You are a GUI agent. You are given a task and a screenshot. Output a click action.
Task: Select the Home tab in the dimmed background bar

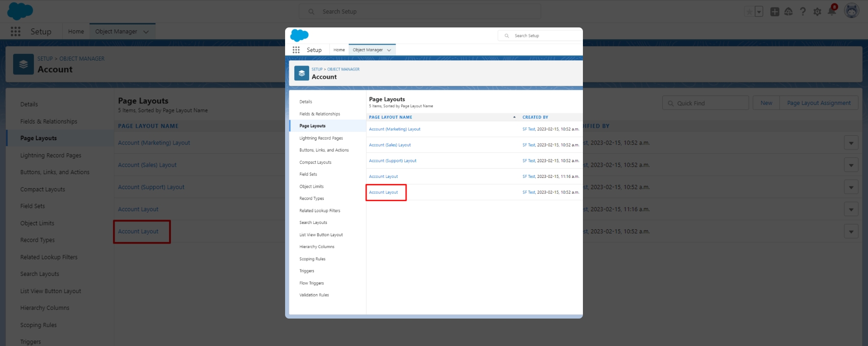coord(76,31)
